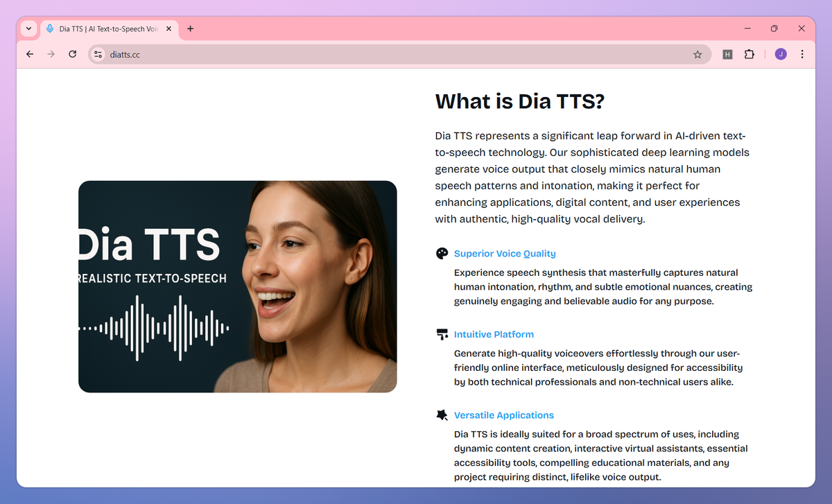
Task: Click paragraph starting 'Dia TTS represents a significant'
Action: (593, 177)
